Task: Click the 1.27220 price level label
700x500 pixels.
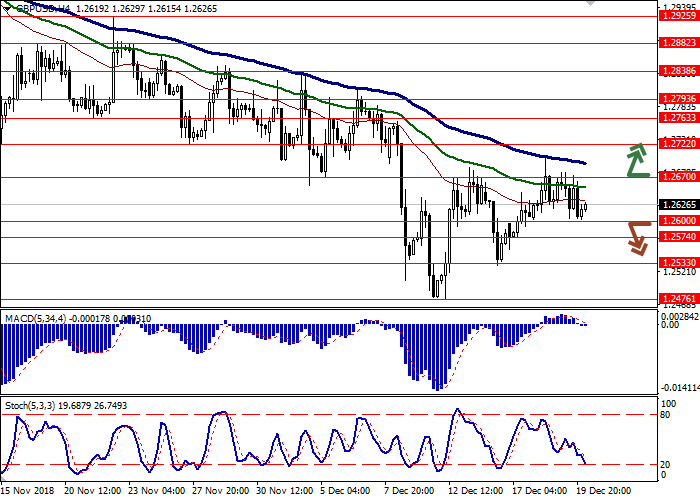Action: point(676,144)
